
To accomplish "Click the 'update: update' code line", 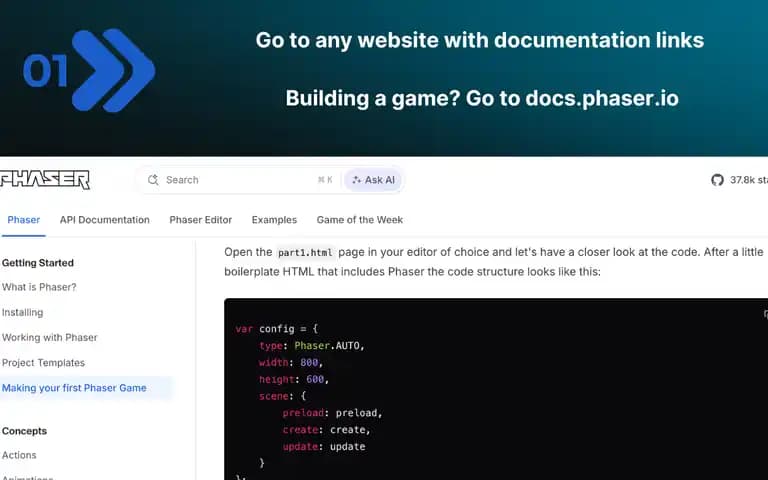I will coord(324,447).
